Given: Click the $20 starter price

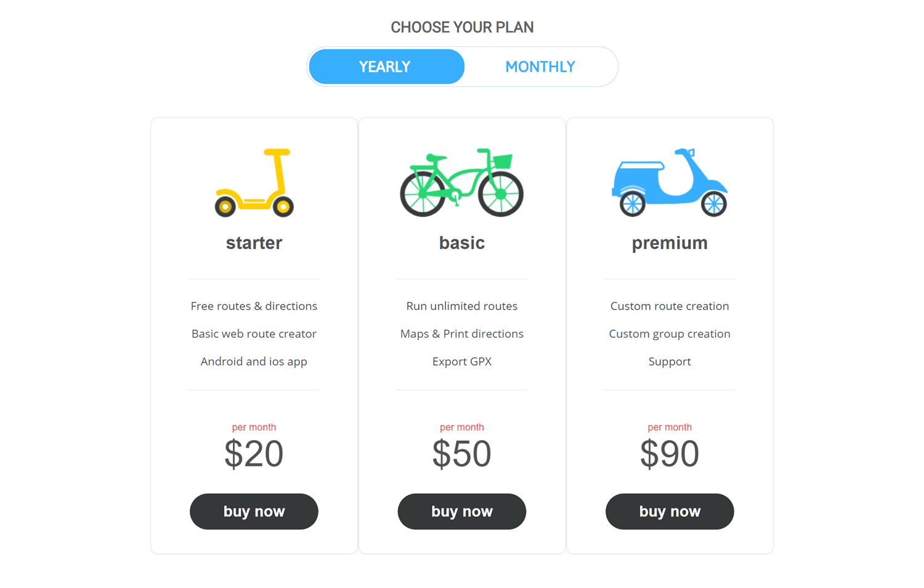Looking at the screenshot, I should point(254,454).
